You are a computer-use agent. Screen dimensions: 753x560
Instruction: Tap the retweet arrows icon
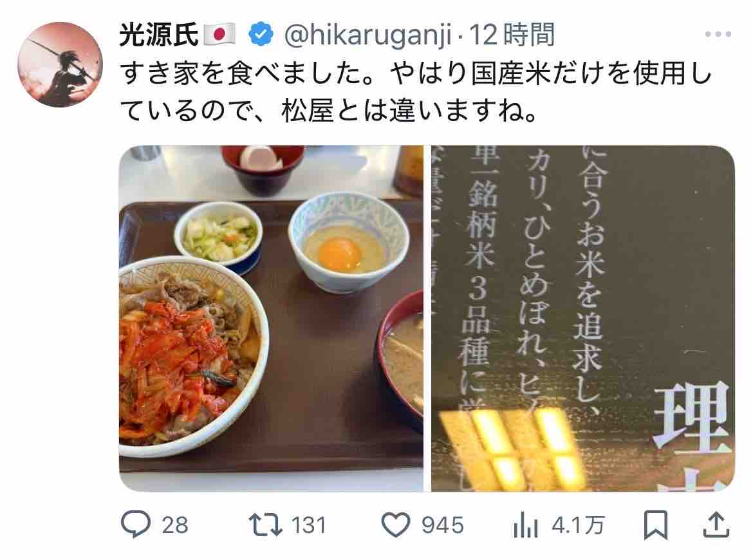click(x=265, y=525)
